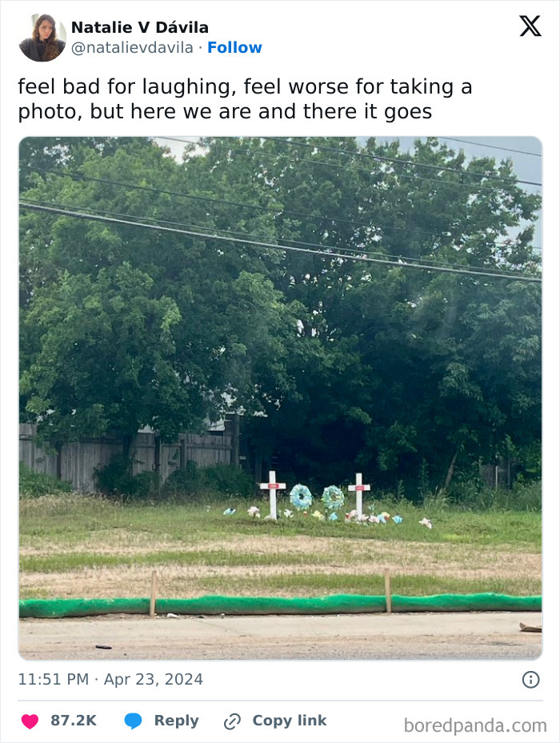This screenshot has height=743, width=560.
Task: Click the tweet text about laughing
Action: coord(245,99)
